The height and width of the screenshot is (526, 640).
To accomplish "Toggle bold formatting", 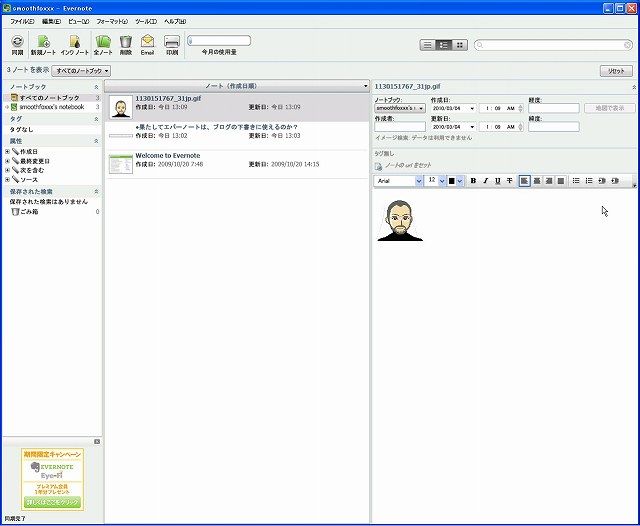I will click(473, 180).
